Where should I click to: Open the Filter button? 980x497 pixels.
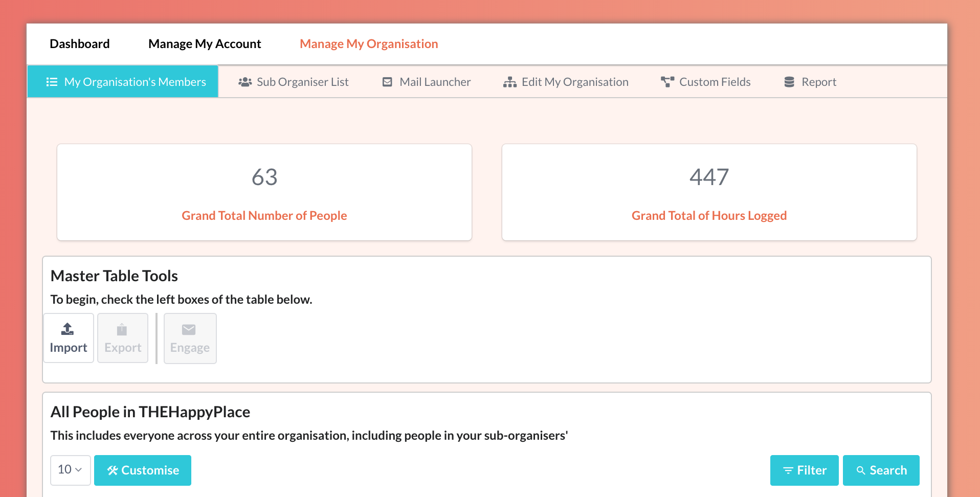click(804, 470)
